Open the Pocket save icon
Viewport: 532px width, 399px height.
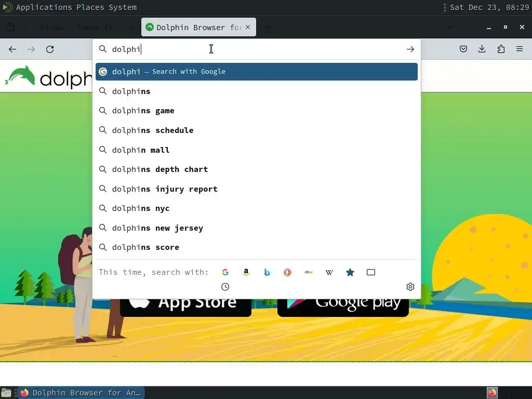click(463, 49)
